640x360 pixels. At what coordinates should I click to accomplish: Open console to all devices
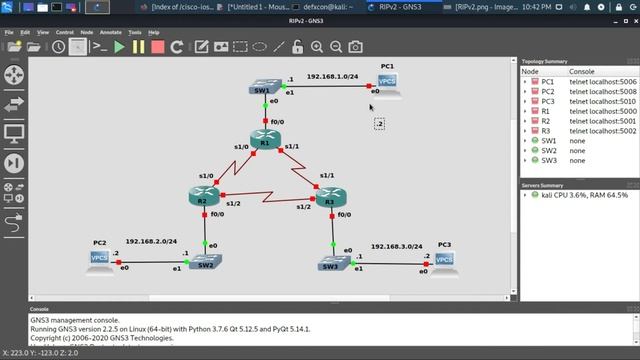click(x=99, y=47)
